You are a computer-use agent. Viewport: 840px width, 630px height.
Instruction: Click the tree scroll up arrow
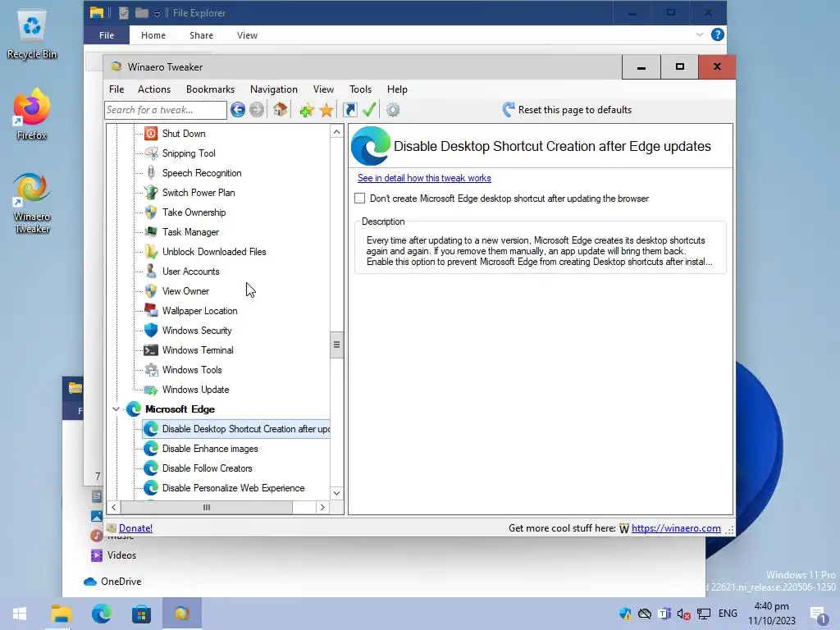coord(336,132)
